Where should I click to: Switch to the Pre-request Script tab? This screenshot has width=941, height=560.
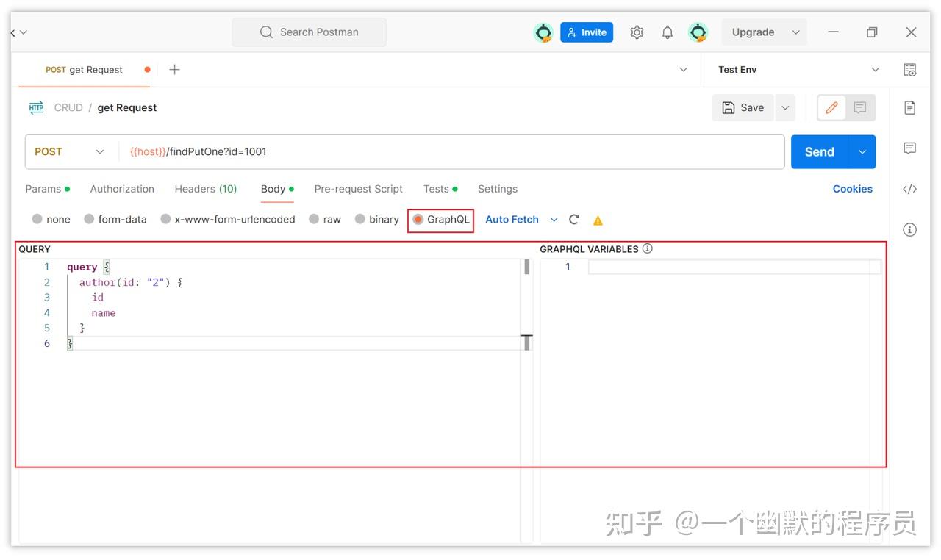pos(358,189)
